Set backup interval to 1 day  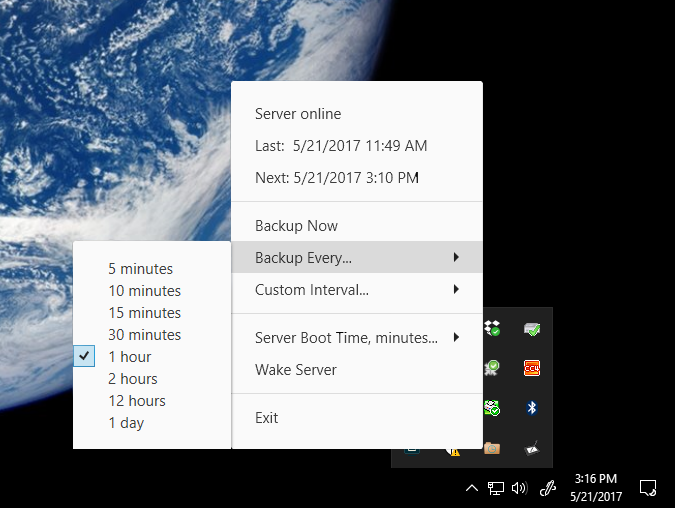[x=152, y=423]
